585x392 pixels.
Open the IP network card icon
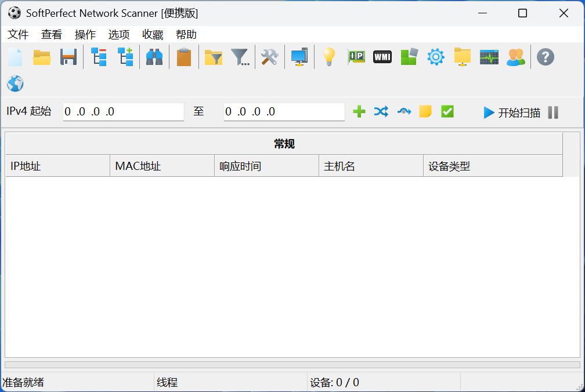[356, 57]
